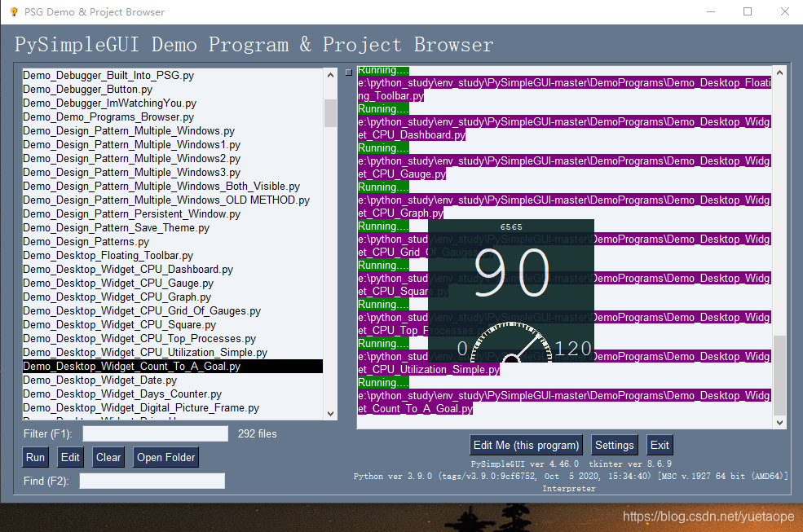Click the small square grip beside output pane

349,73
